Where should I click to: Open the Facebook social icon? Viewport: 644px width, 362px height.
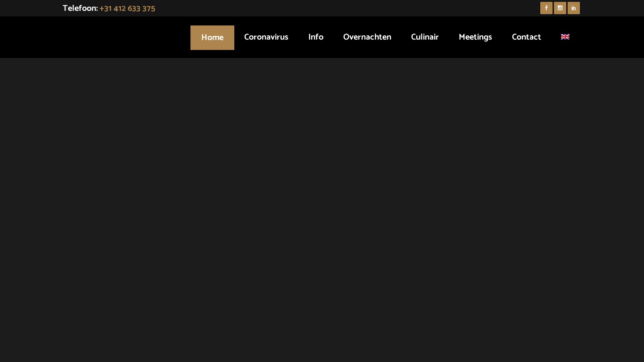pyautogui.click(x=546, y=8)
